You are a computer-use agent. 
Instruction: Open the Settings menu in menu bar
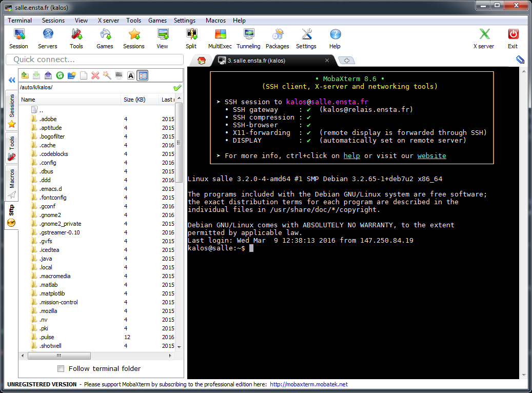[185, 21]
